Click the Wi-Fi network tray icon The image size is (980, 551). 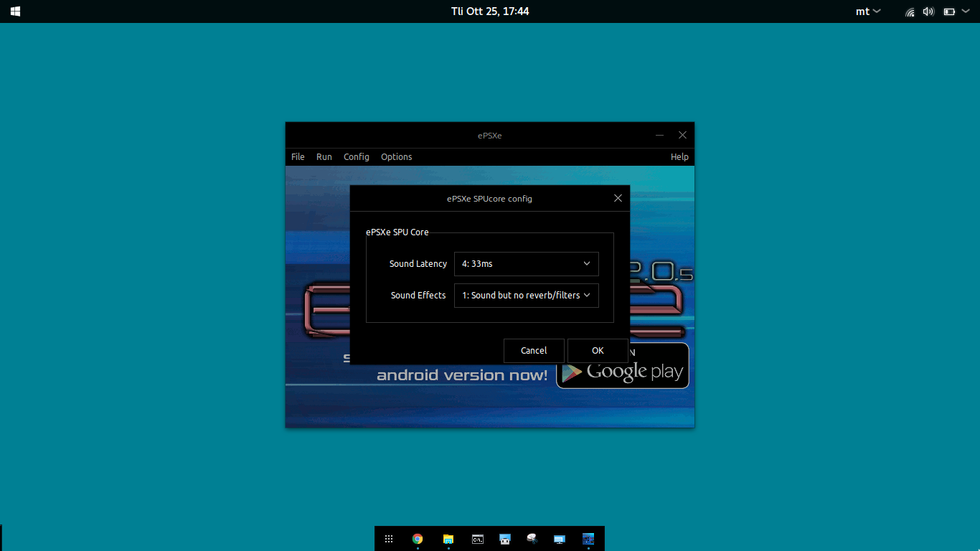pos(910,11)
